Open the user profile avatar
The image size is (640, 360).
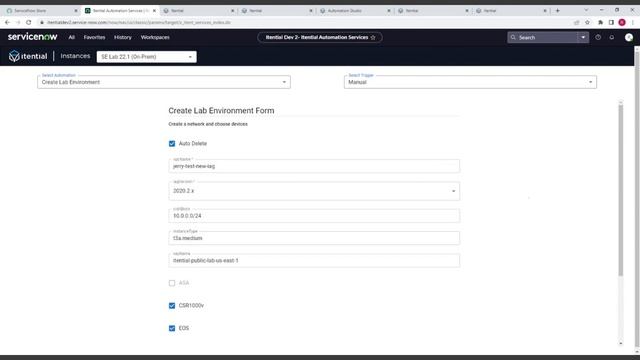point(629,38)
